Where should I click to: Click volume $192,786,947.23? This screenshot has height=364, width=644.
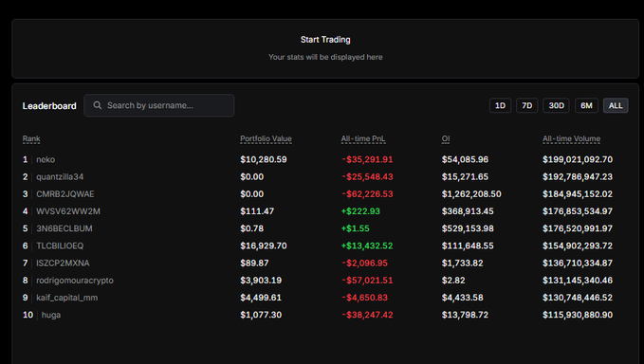[x=578, y=177]
